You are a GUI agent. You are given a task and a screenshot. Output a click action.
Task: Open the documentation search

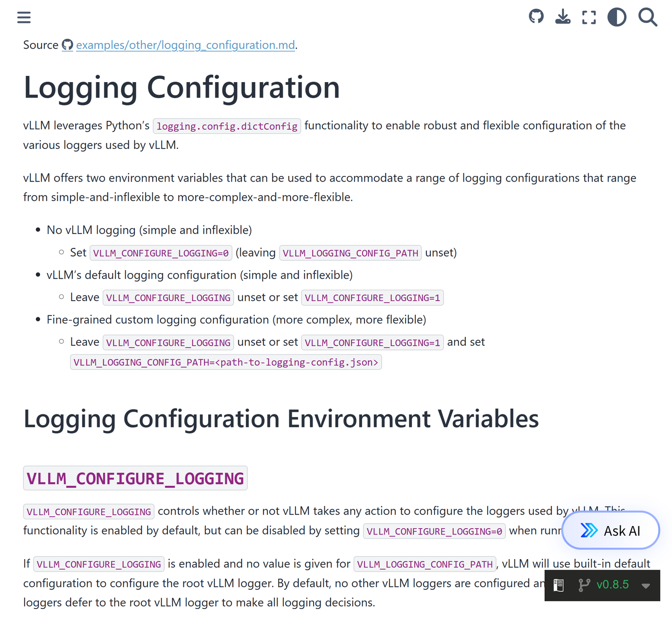click(x=648, y=17)
